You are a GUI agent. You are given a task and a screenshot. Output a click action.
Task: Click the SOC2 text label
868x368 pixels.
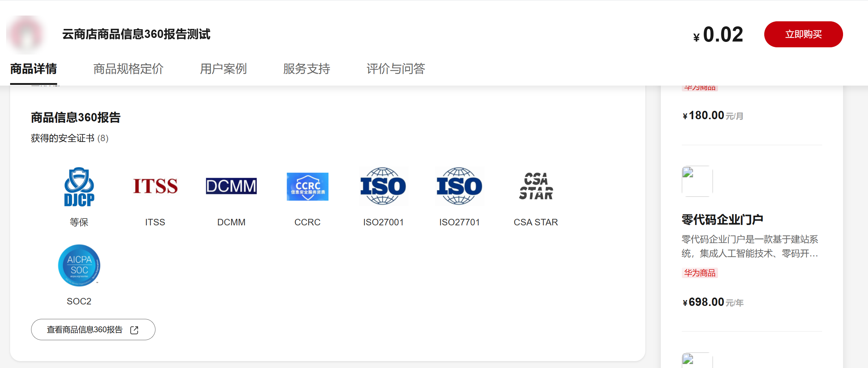79,301
